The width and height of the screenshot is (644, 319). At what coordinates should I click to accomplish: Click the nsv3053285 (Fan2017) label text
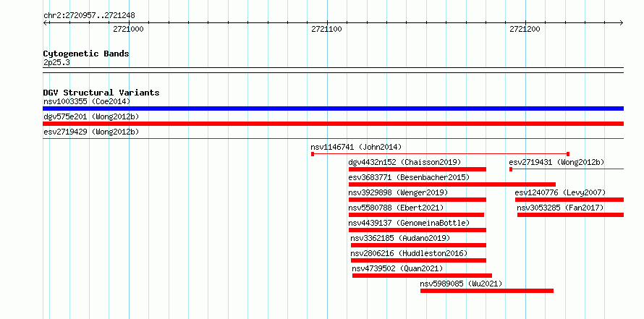[x=560, y=208]
